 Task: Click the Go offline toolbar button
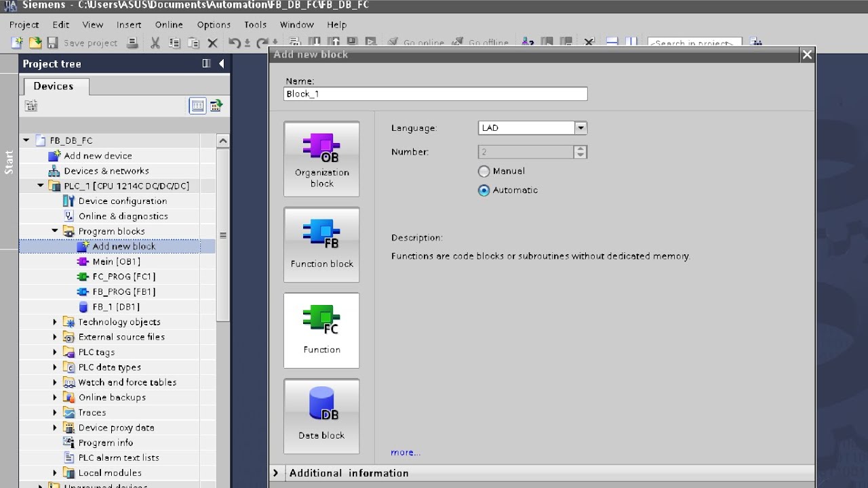(480, 43)
